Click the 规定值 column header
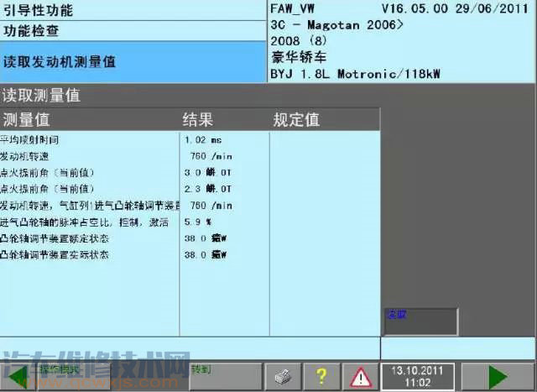The height and width of the screenshot is (392, 537). tap(296, 120)
